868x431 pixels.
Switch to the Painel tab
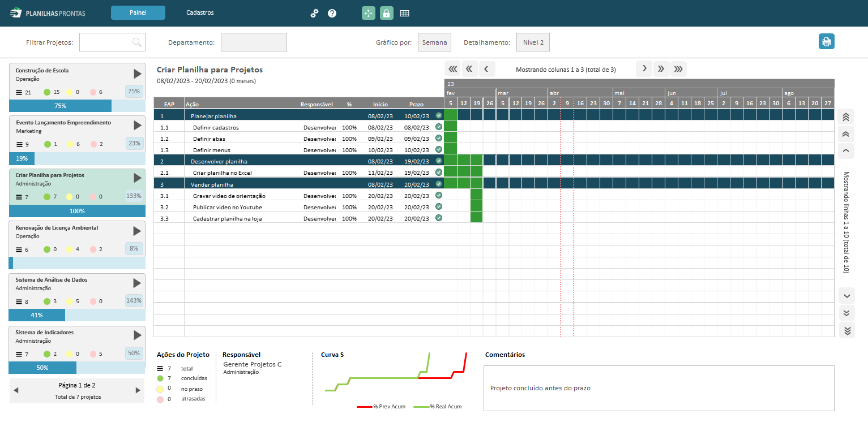(138, 12)
